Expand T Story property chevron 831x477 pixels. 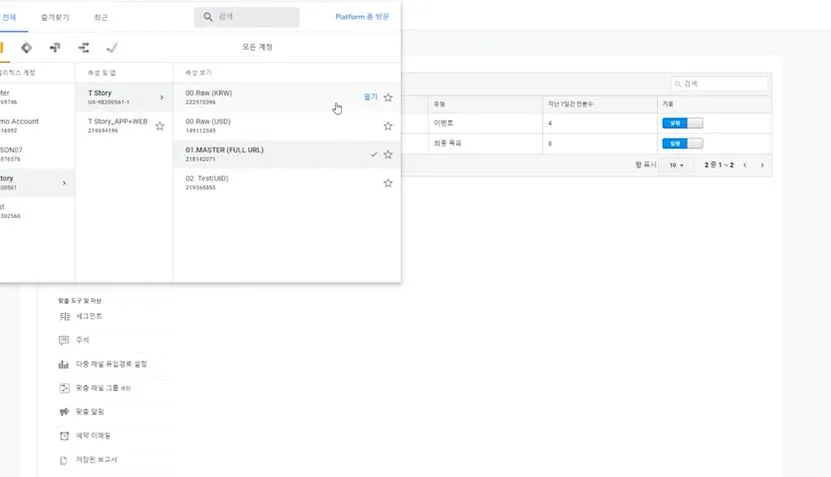(162, 98)
